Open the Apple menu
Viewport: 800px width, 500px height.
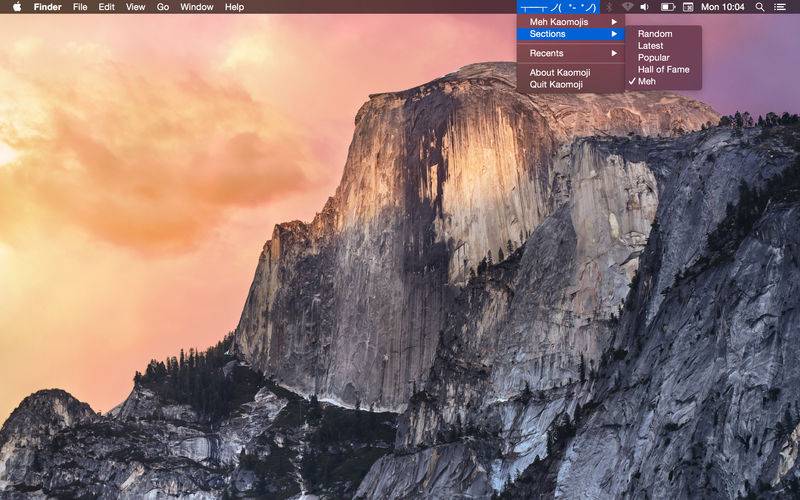click(17, 7)
